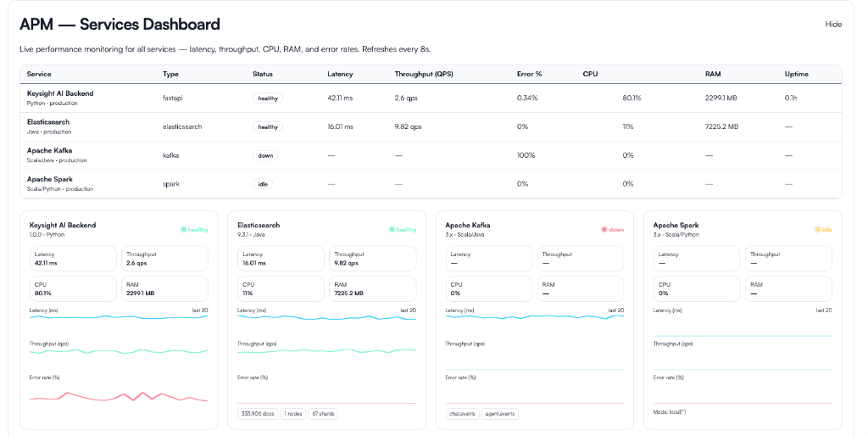Click the 100% error cell for Kafka
Image resolution: width=868 pixels, height=436 pixels.
click(526, 156)
